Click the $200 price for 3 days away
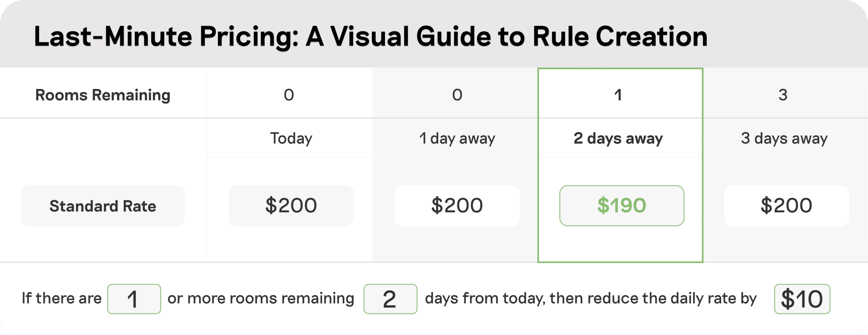 pyautogui.click(x=787, y=206)
